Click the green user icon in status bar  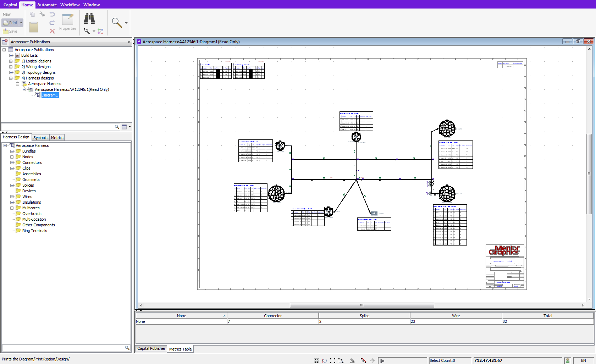[567, 360]
